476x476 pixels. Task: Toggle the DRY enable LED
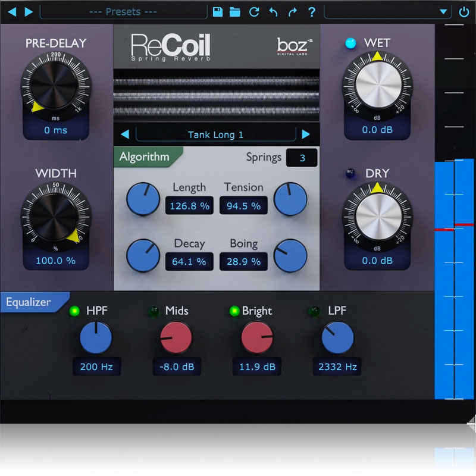350,174
